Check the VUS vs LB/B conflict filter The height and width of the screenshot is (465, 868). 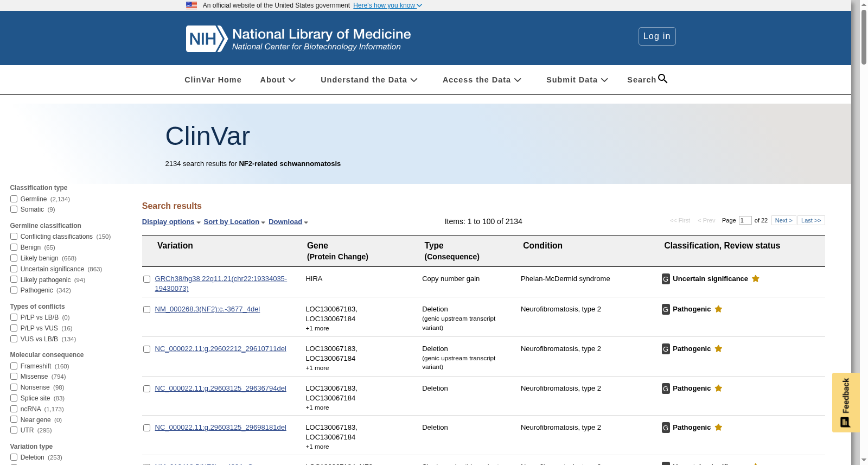pyautogui.click(x=14, y=339)
